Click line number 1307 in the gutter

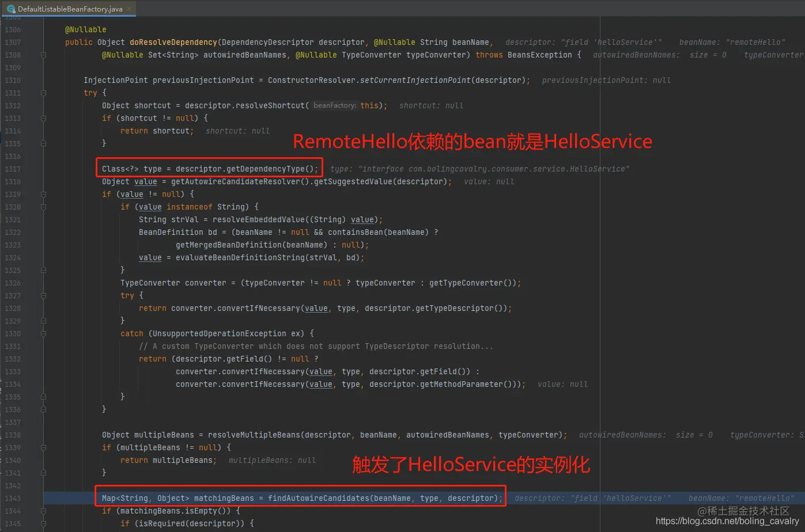pyautogui.click(x=13, y=43)
